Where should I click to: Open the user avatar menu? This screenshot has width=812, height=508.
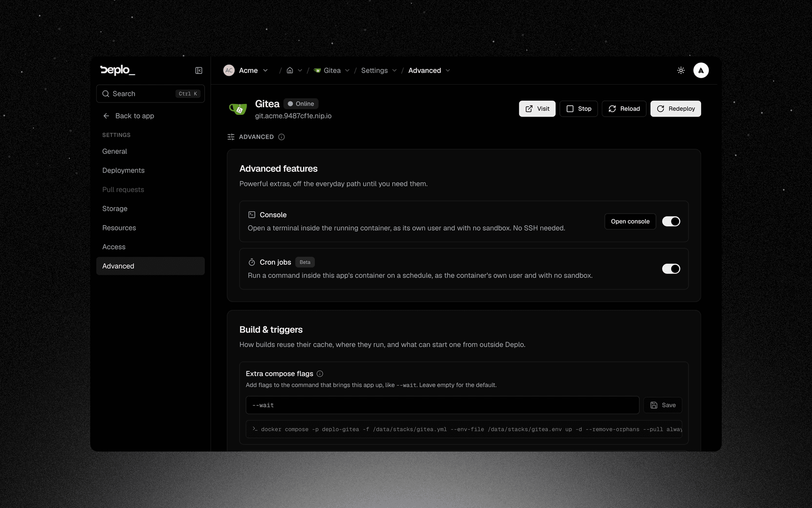pyautogui.click(x=701, y=71)
